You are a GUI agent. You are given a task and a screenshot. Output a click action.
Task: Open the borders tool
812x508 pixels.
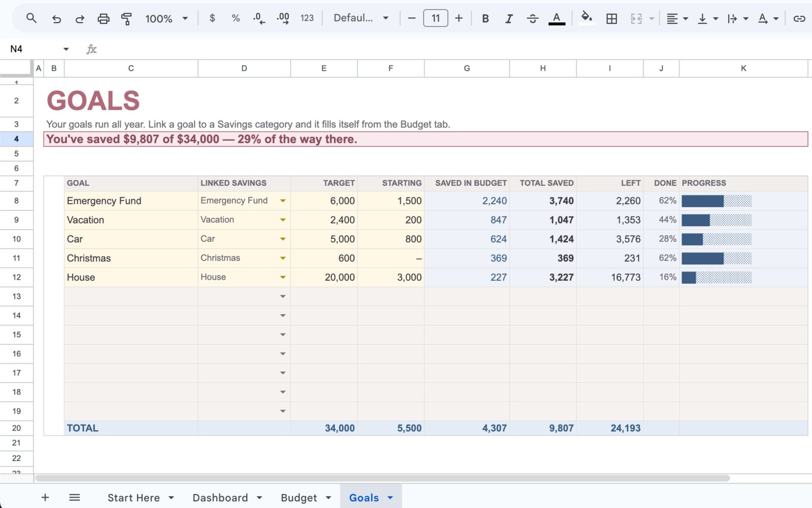pyautogui.click(x=612, y=19)
